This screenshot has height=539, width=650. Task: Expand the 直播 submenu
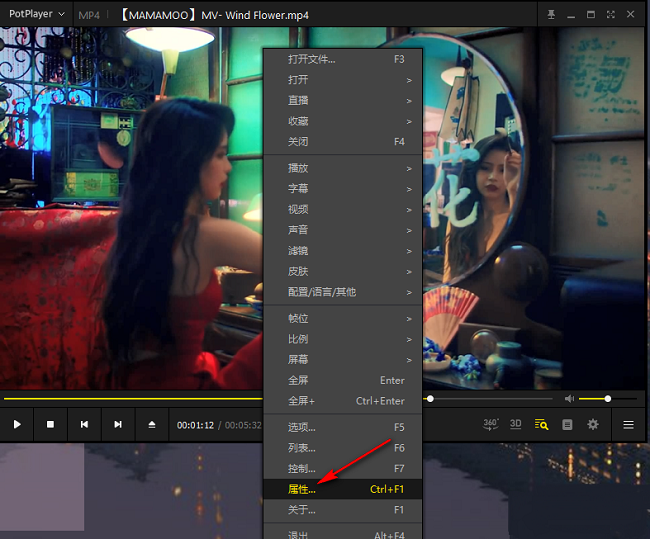[x=343, y=101]
